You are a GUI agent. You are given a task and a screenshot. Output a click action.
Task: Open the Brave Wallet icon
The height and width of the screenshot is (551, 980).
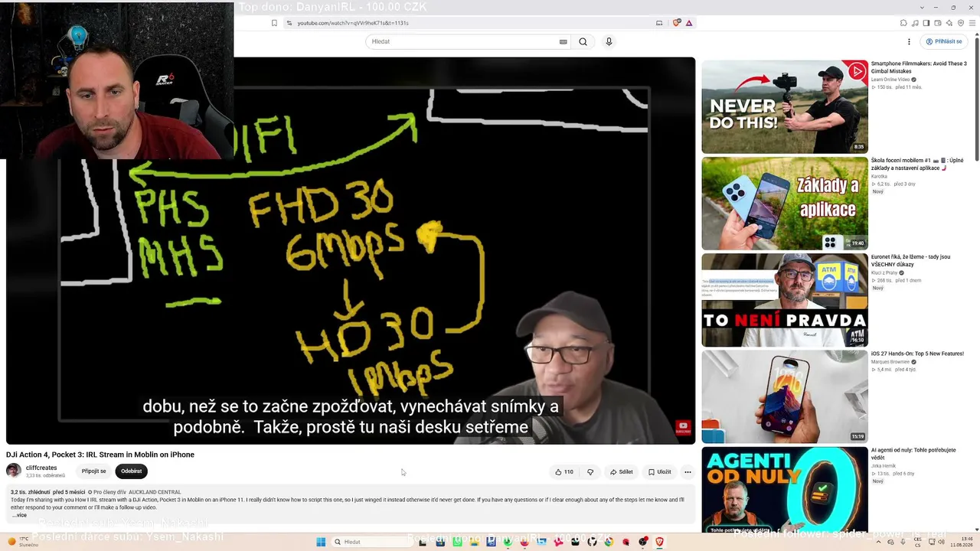click(938, 23)
